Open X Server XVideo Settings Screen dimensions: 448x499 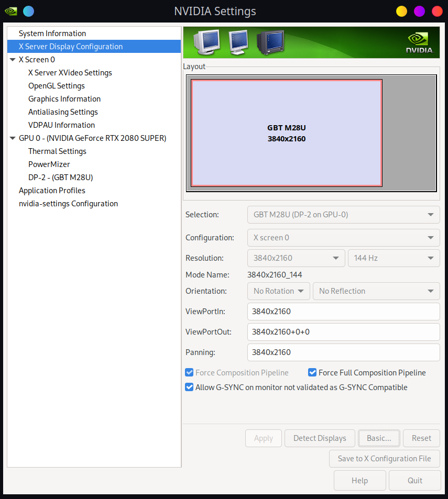pyautogui.click(x=94, y=73)
